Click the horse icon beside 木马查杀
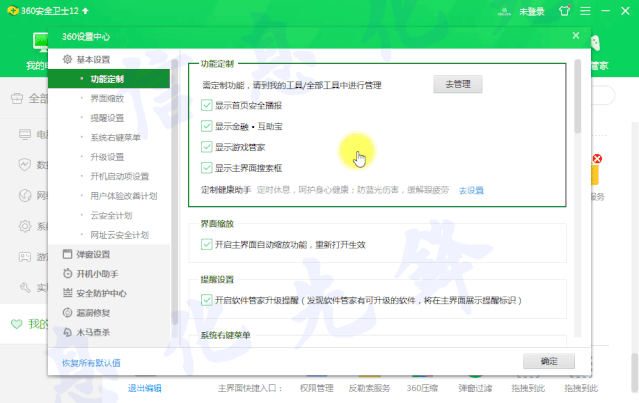Image resolution: width=639 pixels, height=403 pixels. (67, 332)
